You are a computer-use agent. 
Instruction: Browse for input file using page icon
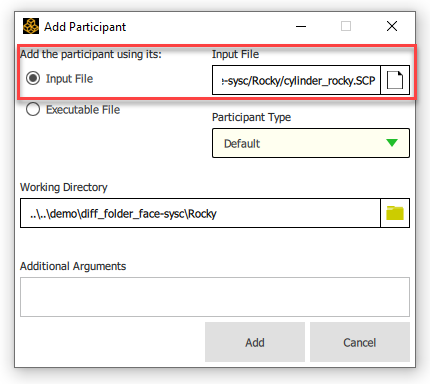coord(395,80)
